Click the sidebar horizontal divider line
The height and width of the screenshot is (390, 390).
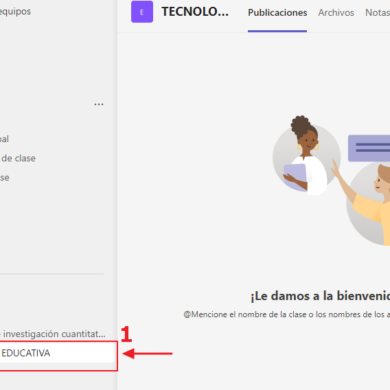click(x=52, y=274)
